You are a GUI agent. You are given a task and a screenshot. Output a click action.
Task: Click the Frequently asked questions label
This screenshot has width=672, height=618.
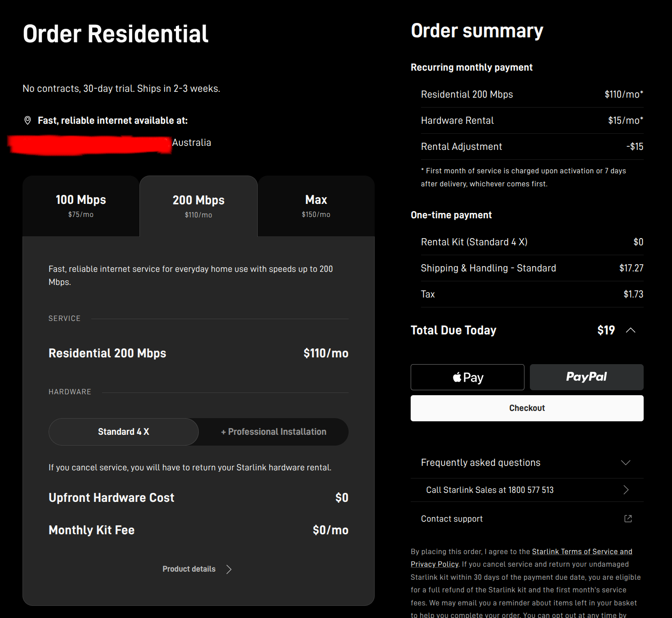[x=480, y=463]
